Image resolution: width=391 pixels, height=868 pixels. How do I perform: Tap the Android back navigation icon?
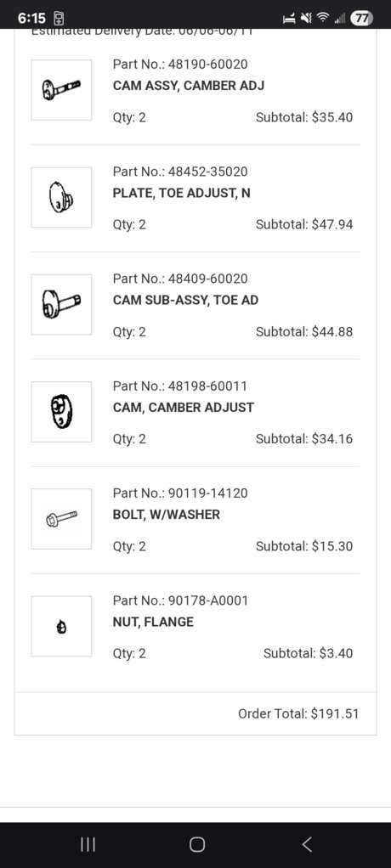point(307,844)
